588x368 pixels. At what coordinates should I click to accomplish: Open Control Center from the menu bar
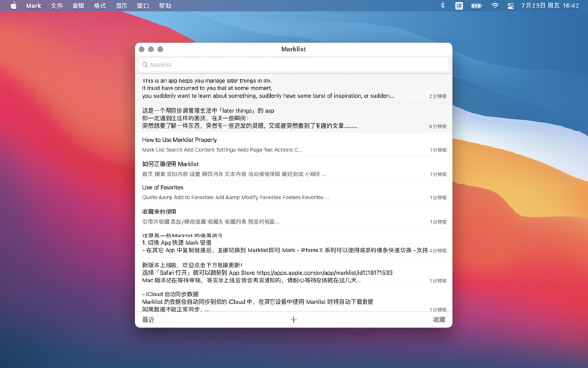(511, 6)
